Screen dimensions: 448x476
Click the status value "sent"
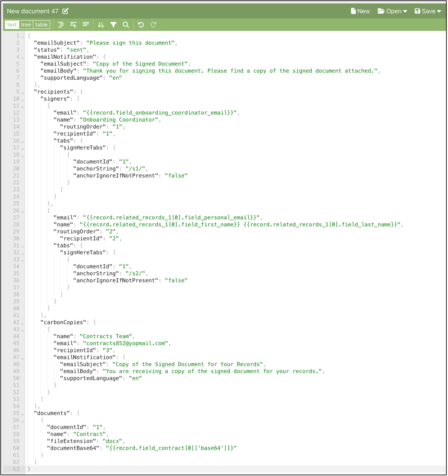[x=76, y=50]
